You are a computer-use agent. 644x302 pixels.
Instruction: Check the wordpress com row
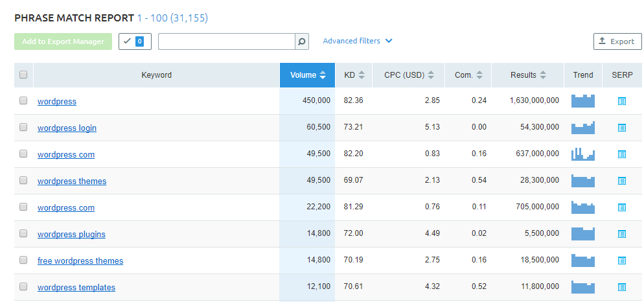(23, 154)
